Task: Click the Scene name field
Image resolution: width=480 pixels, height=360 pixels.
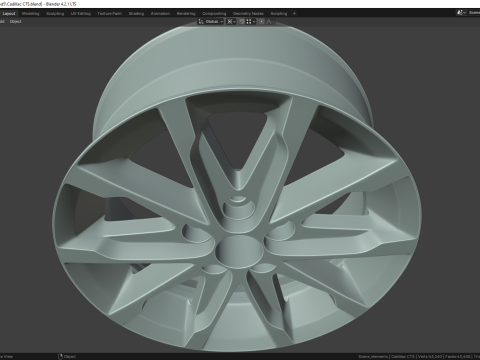Action: [x=474, y=13]
